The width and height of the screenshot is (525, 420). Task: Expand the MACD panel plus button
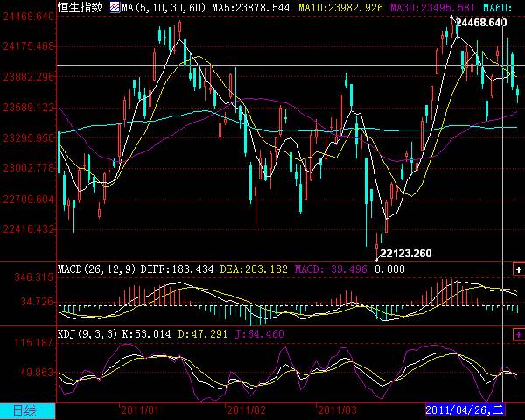pyautogui.click(x=519, y=269)
